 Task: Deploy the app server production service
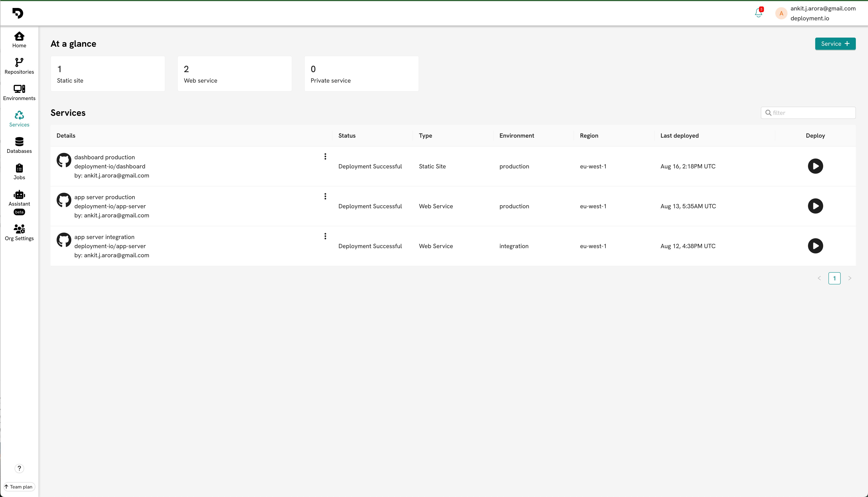(815, 206)
